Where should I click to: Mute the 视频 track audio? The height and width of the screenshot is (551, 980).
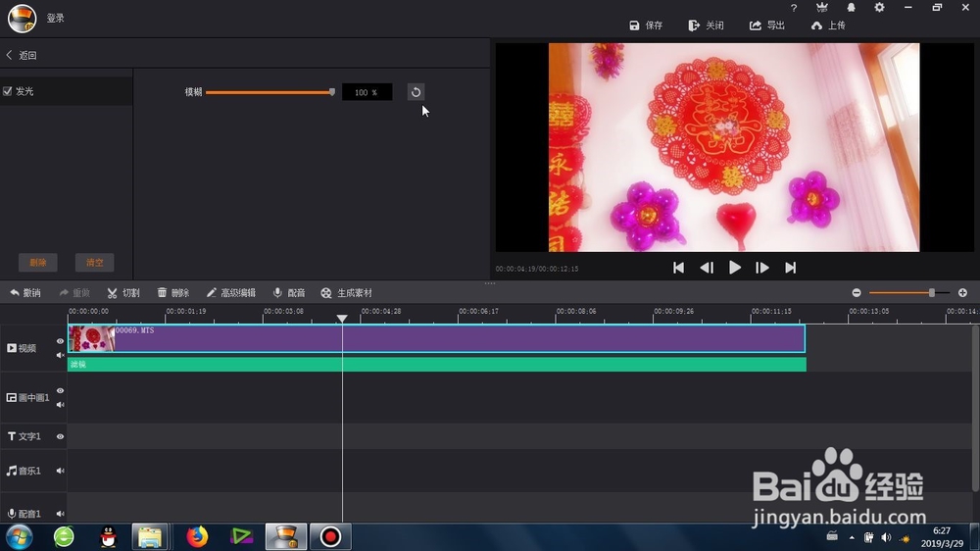click(60, 355)
